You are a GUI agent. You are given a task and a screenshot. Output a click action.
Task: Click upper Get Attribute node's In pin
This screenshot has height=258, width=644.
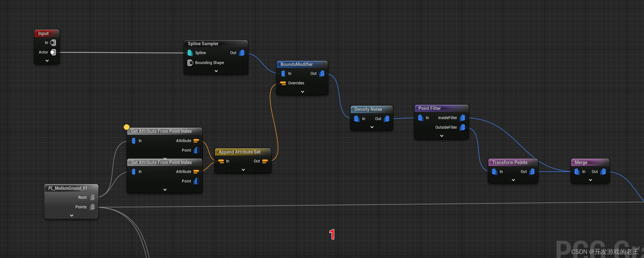133,141
